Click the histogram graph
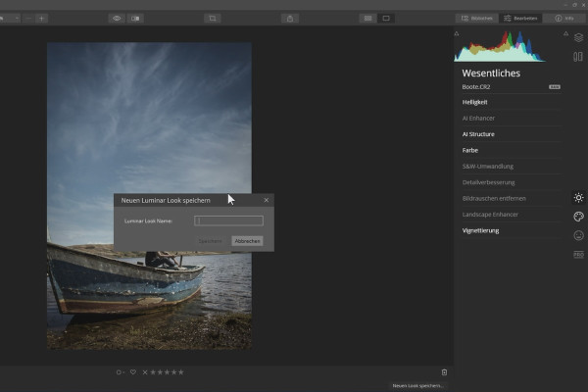The image size is (588, 392). click(x=500, y=46)
